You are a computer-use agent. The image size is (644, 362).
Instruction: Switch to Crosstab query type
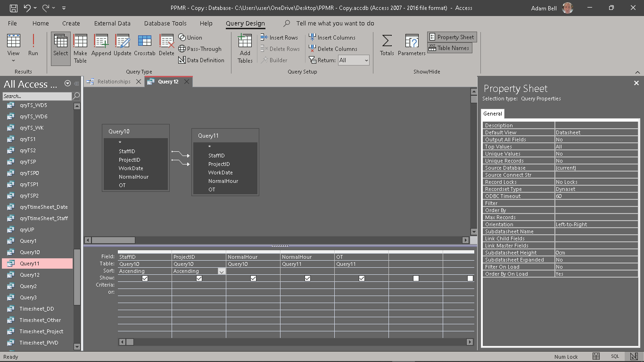pos(144,46)
